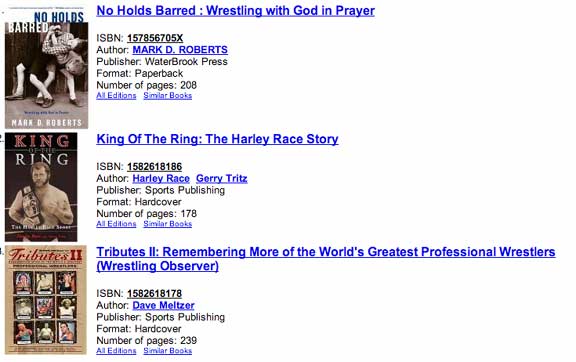Click King of the Ring cover image
Image resolution: width=576 pixels, height=362 pixels.
click(x=41, y=187)
